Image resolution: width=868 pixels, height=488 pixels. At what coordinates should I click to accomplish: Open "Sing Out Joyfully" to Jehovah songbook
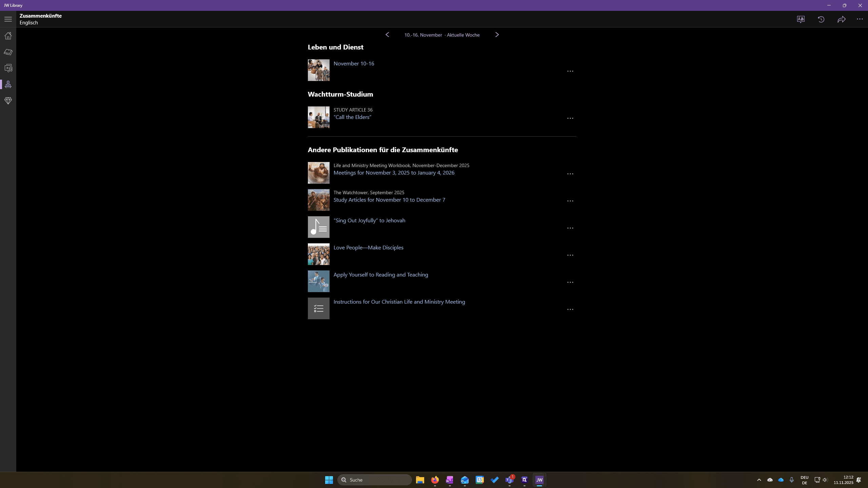tap(369, 221)
